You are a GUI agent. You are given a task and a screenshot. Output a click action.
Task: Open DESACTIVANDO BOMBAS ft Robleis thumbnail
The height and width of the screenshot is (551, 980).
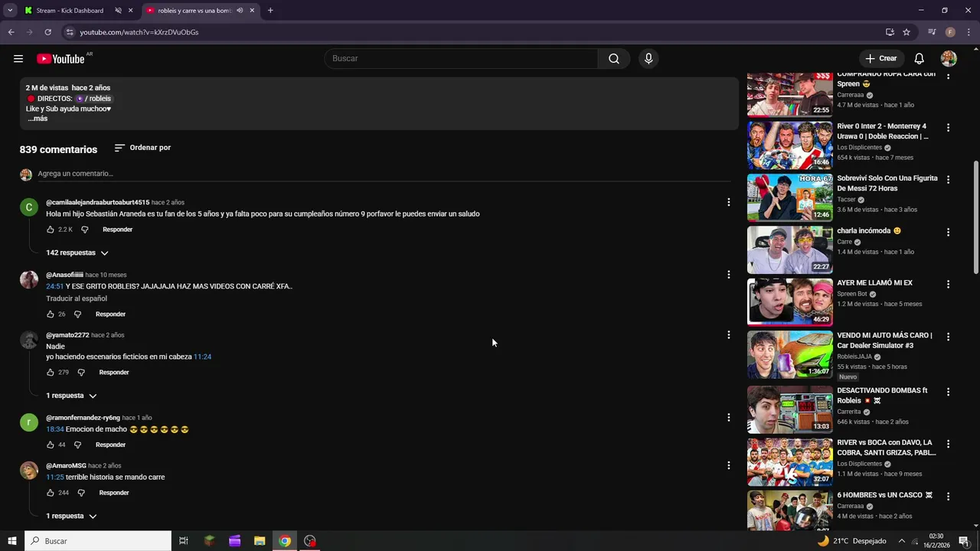pos(790,409)
